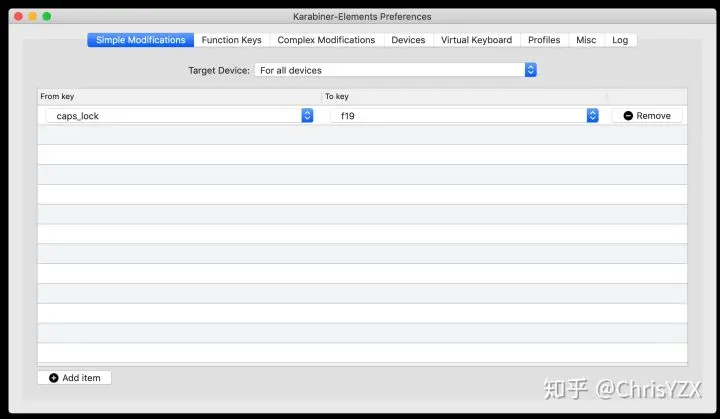Open the f19 To key dropdown
The image size is (720, 419).
pyautogui.click(x=465, y=116)
